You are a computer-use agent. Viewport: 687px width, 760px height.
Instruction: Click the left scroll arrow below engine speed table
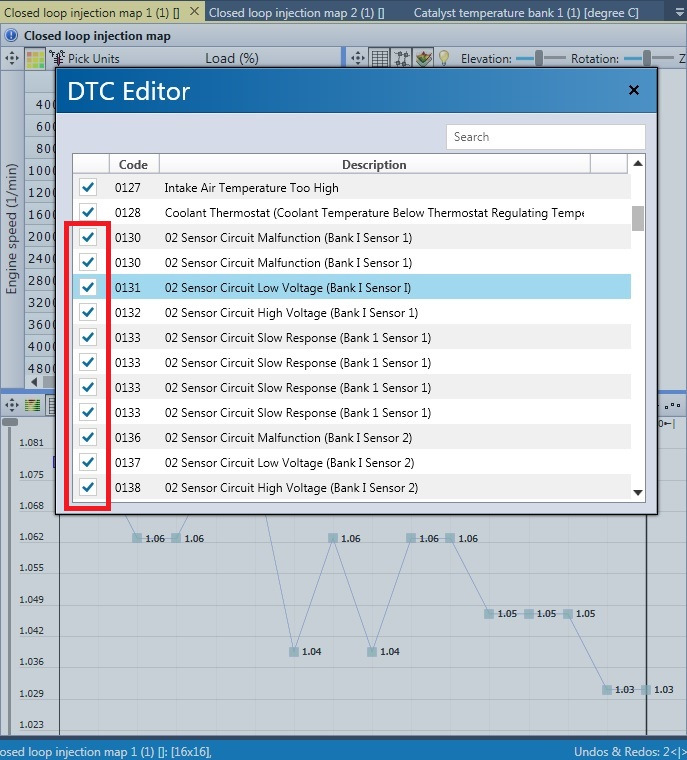click(x=34, y=382)
